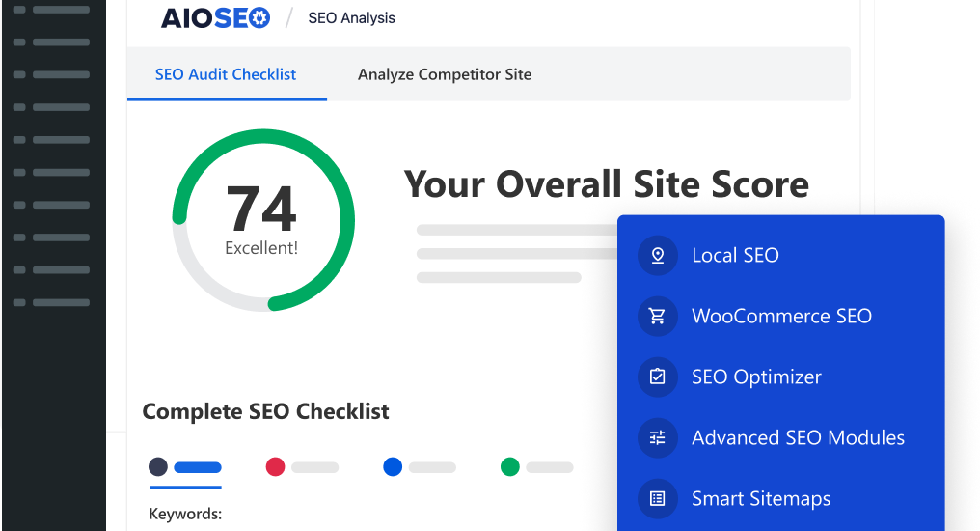Select the WooCommerce SEO label
The width and height of the screenshot is (980, 531).
[x=781, y=316]
